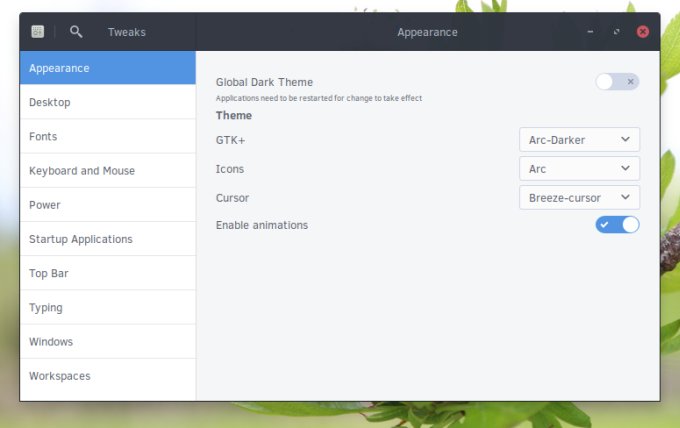This screenshot has width=680, height=428.
Task: Show Startup Applications settings
Action: tap(108, 239)
